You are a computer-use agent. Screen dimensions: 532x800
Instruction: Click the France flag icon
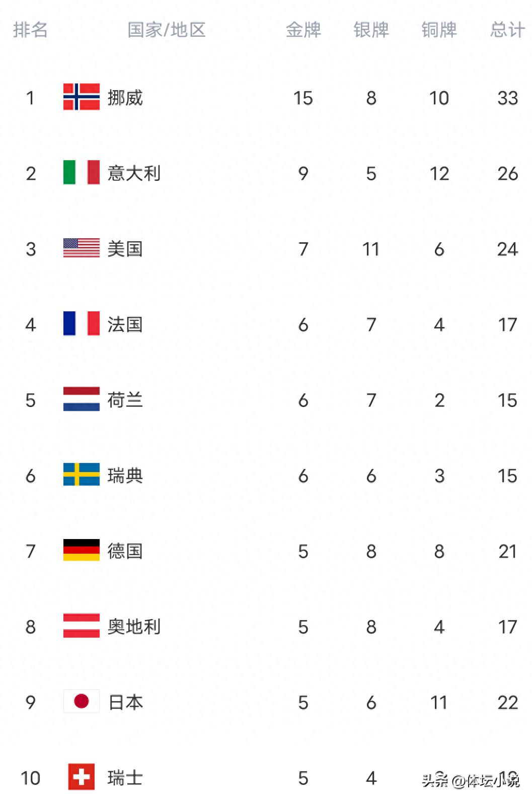point(81,323)
